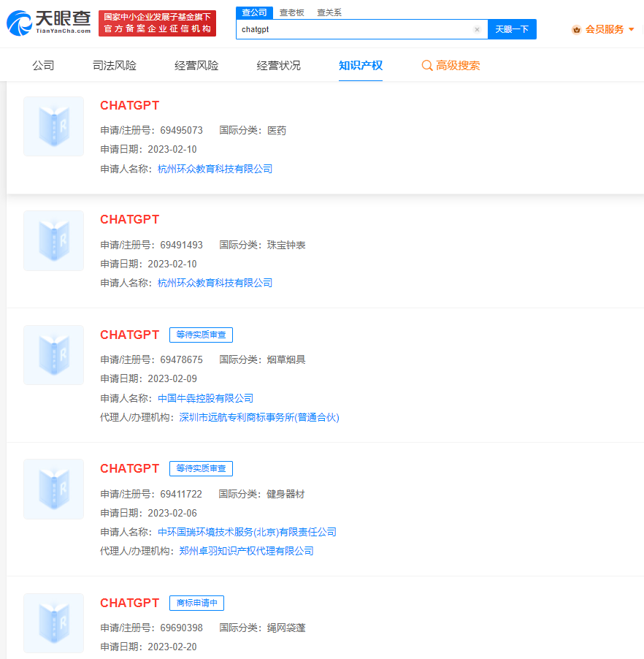Click the 国际分类 珠宝钟表 text
Viewport: 644px width, 659px height.
coord(263,245)
